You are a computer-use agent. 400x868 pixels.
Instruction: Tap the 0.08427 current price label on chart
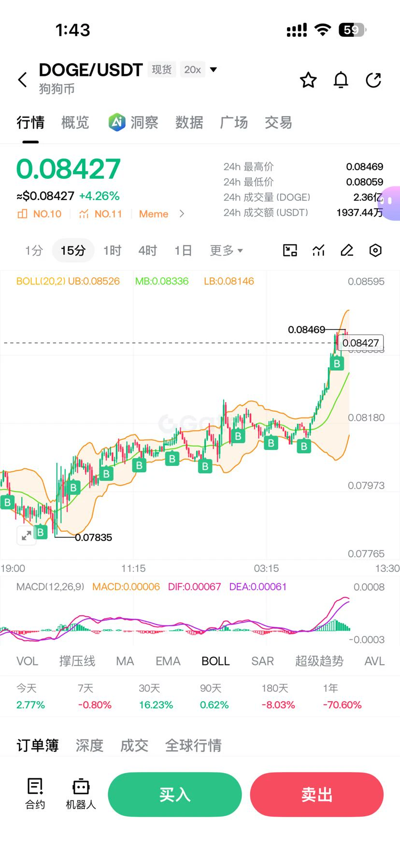pos(361,343)
